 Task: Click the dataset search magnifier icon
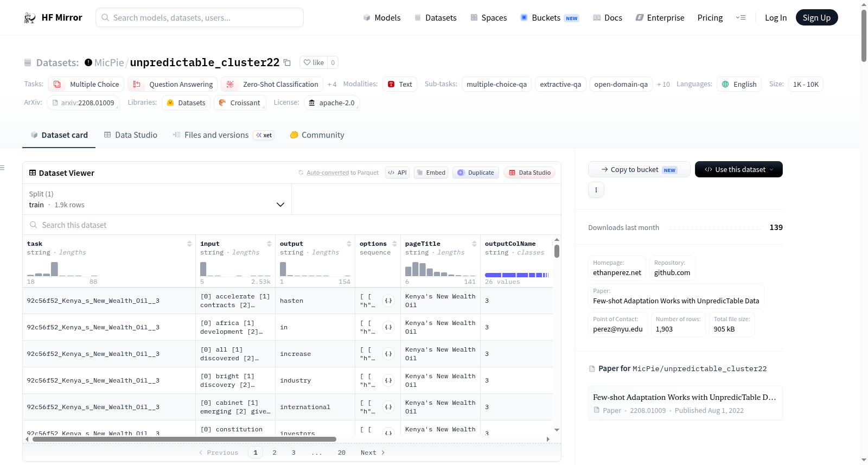pyautogui.click(x=34, y=225)
